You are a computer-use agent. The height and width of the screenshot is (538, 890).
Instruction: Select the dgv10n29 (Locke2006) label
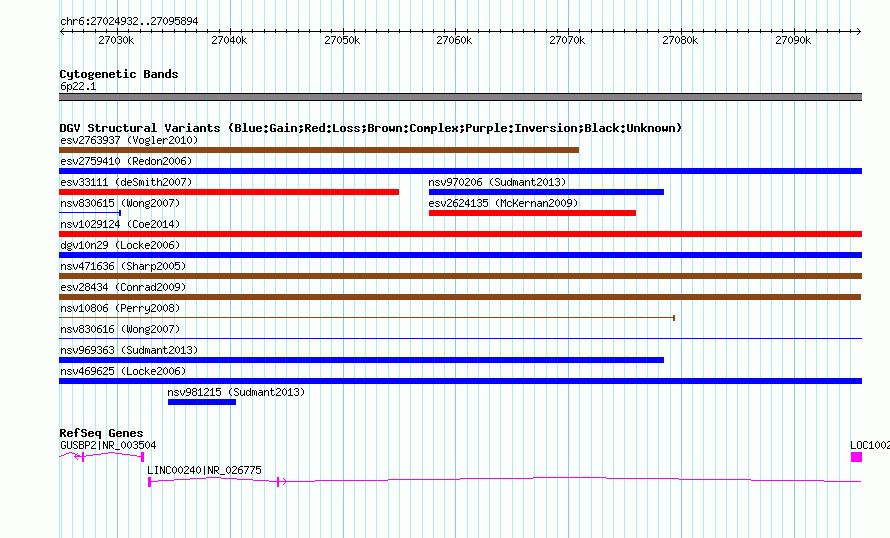click(120, 245)
